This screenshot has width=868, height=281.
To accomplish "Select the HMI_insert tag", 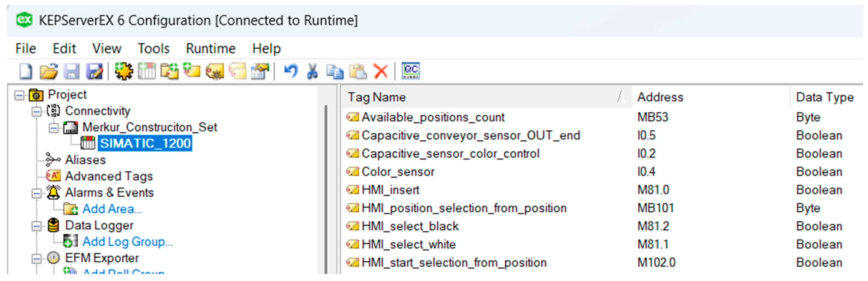I will point(390,190).
